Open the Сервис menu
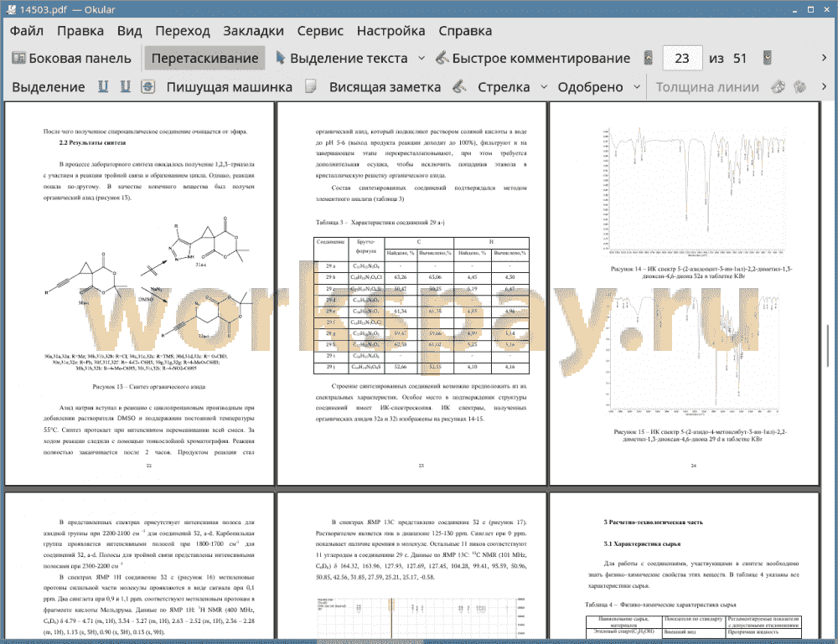The height and width of the screenshot is (644, 838). pyautogui.click(x=320, y=31)
